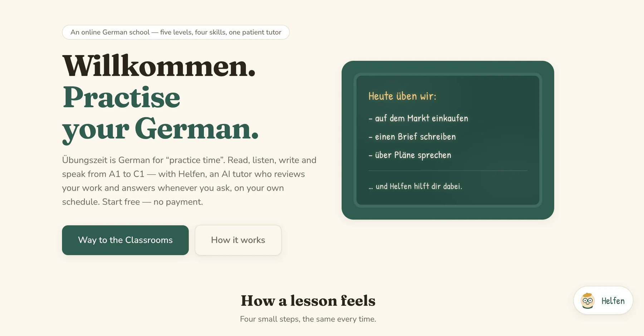Click the Übungszeit description paragraph
Screen dimensions: 644x336
click(x=189, y=181)
